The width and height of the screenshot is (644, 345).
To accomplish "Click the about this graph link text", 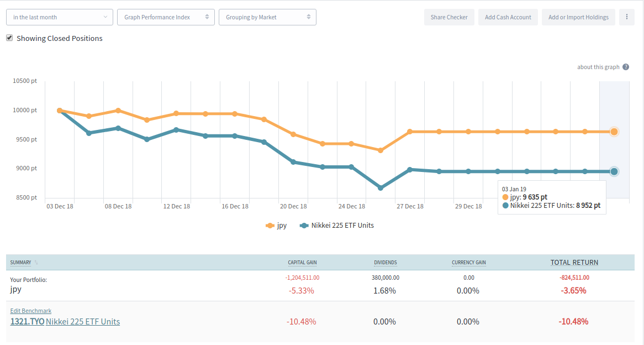I will point(598,67).
